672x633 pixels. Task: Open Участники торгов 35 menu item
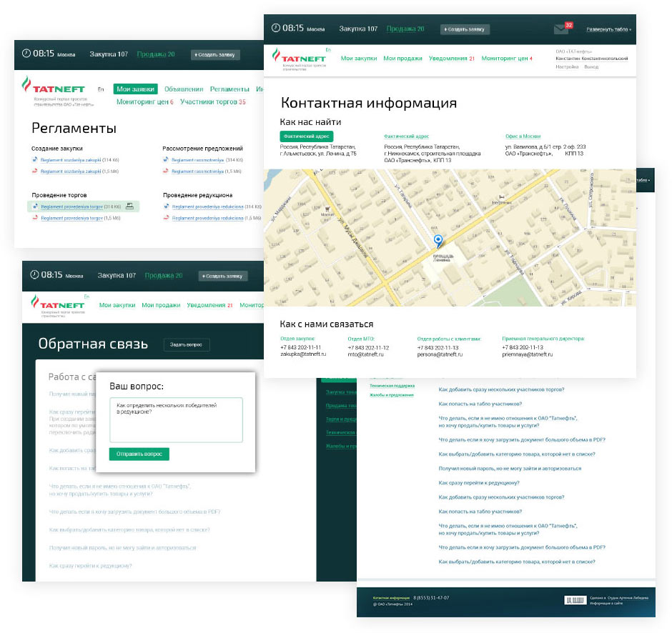point(212,102)
